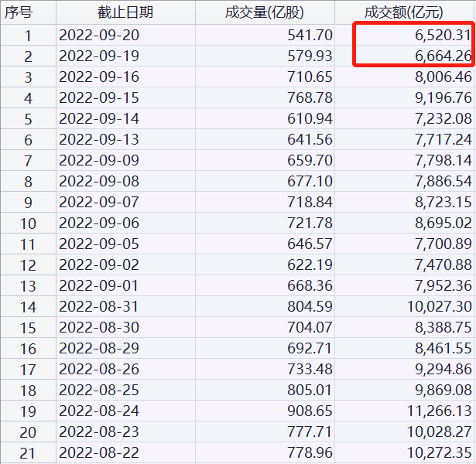The image size is (476, 464).
Task: Click the 成交额(亿元) column header
Action: [404, 12]
